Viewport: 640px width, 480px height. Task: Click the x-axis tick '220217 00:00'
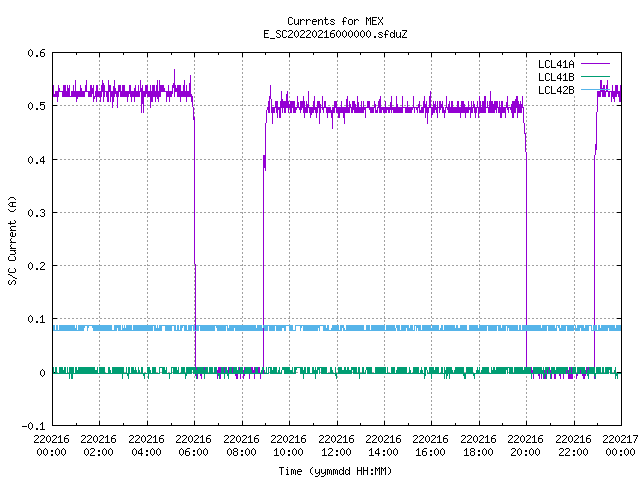(x=620, y=446)
